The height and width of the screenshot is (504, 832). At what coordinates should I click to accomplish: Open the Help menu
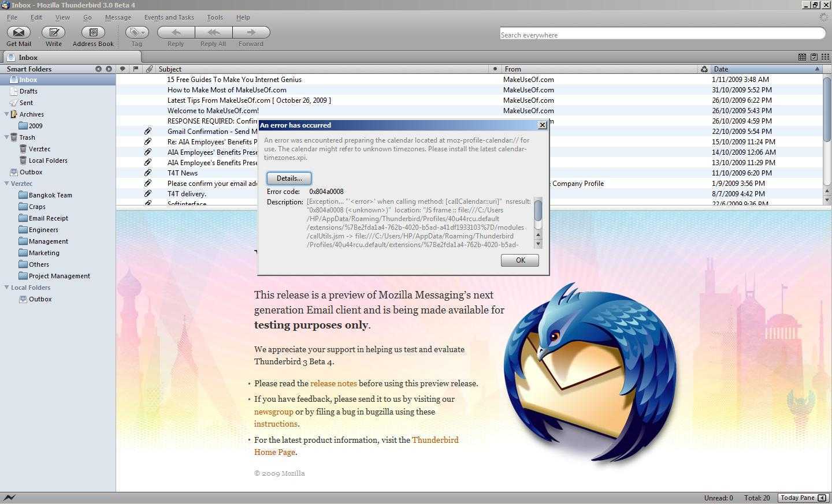(243, 17)
